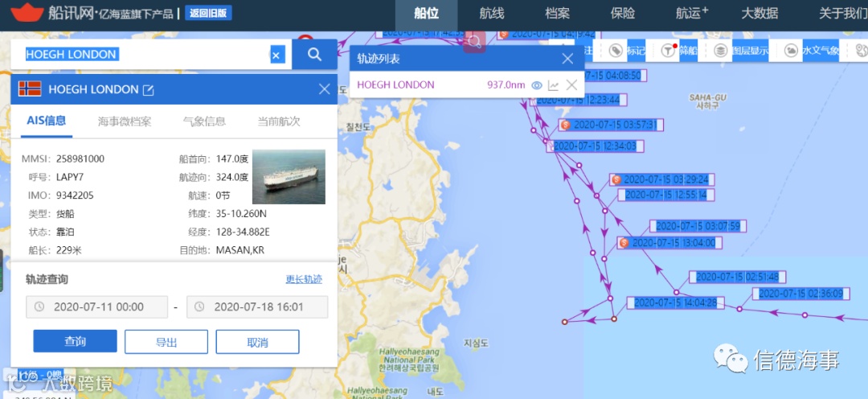
Task: Click the 返回旧版 button
Action: (209, 14)
